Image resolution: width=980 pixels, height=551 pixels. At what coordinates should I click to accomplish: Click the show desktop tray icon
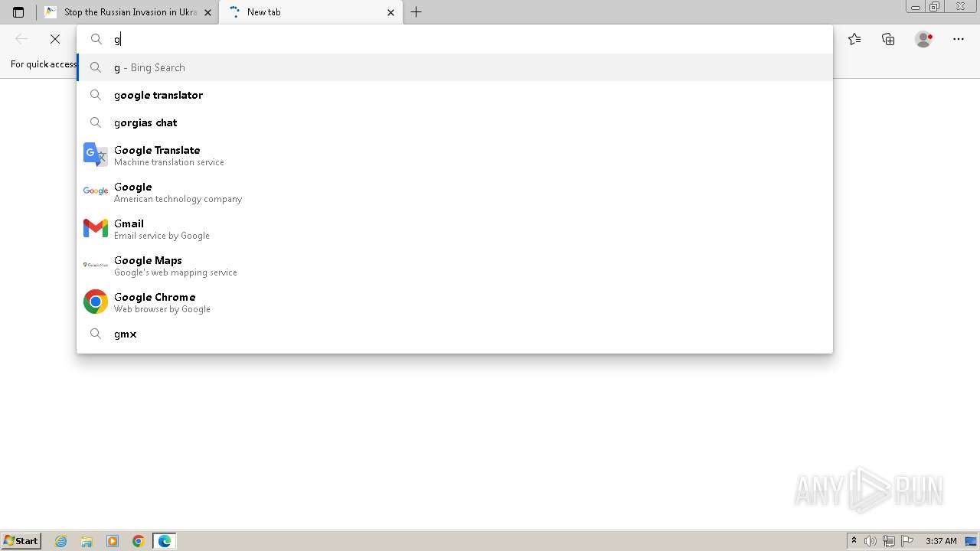click(972, 541)
